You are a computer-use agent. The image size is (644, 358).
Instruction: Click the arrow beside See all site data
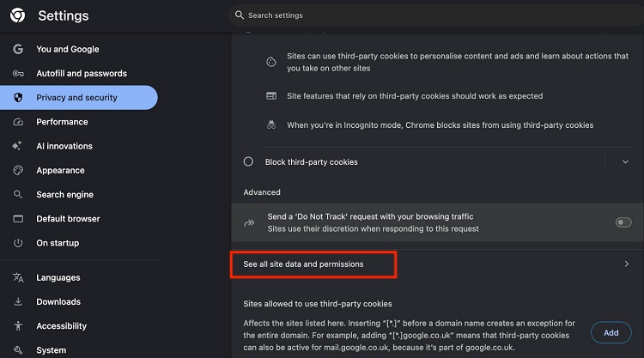[x=626, y=264]
